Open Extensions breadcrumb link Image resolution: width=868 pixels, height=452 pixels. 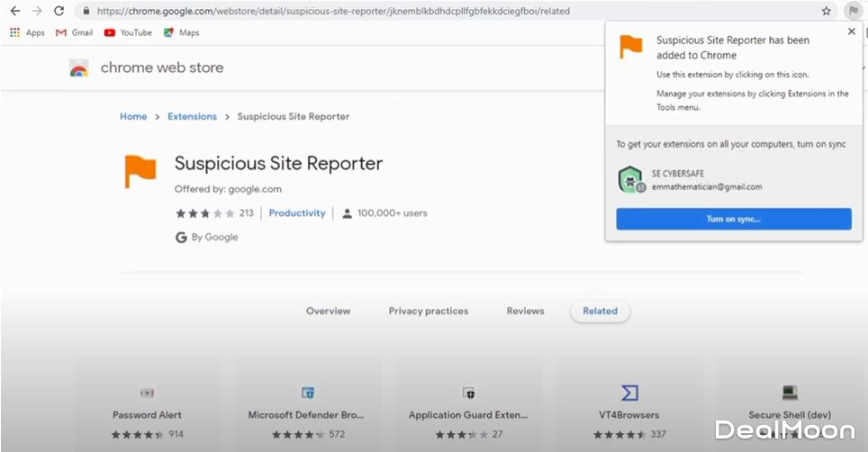192,117
